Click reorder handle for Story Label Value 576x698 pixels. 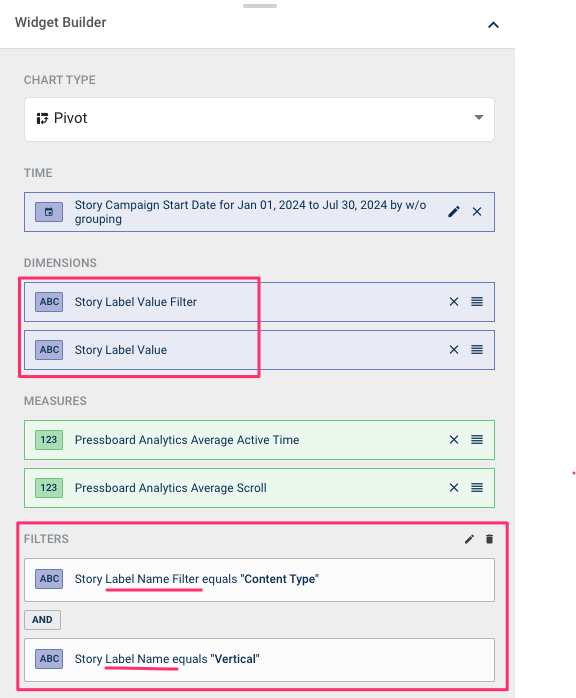point(477,350)
